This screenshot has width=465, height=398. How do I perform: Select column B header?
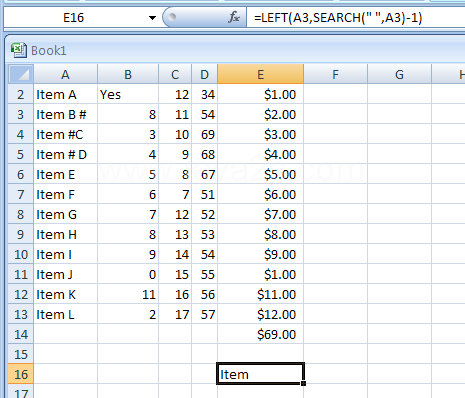point(128,74)
